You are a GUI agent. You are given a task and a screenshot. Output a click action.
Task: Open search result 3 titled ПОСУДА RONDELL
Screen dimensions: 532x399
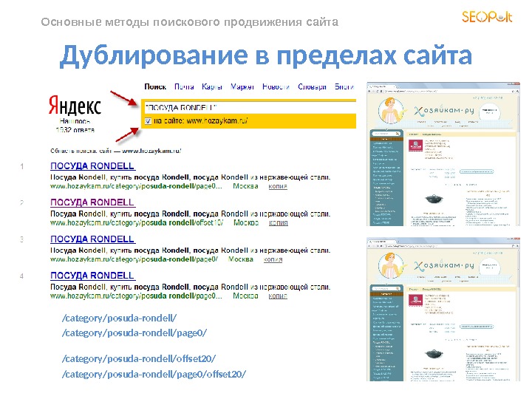tap(92, 239)
